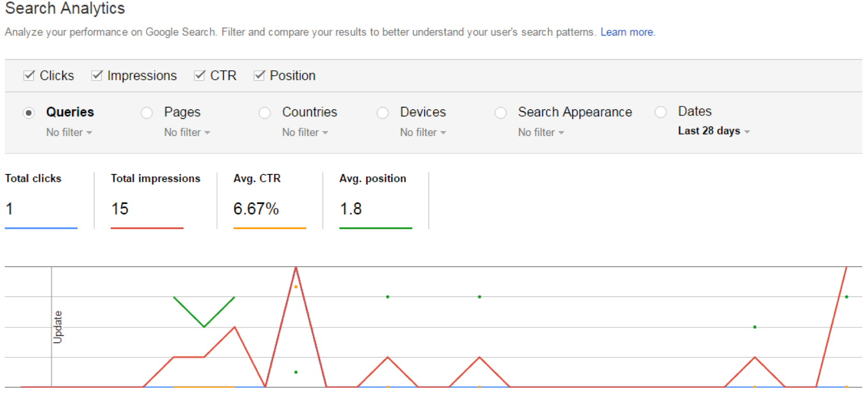Viewport: 868px width, 395px height.
Task: Disable the CTR metric checkbox
Action: 200,76
